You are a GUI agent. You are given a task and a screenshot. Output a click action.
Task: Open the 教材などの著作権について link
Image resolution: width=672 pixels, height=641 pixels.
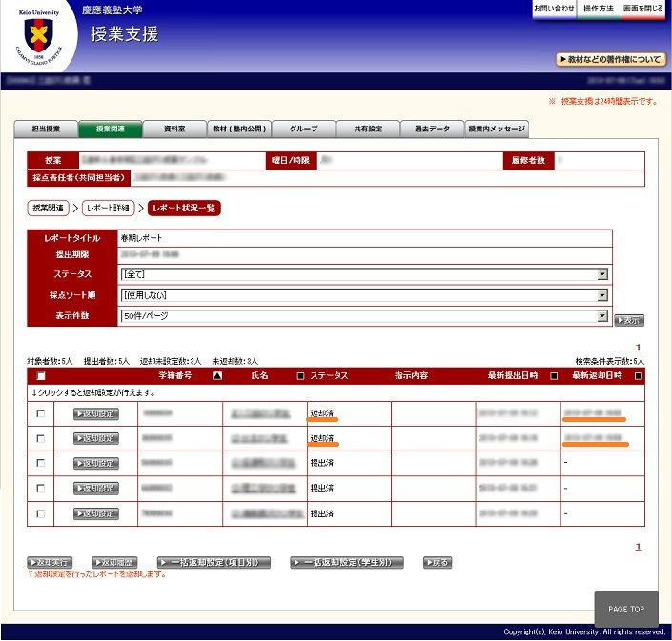point(611,59)
